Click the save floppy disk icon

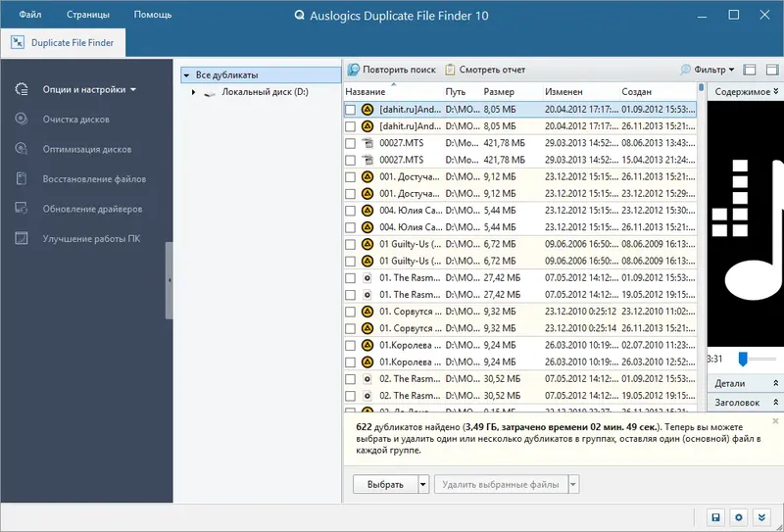[715, 517]
